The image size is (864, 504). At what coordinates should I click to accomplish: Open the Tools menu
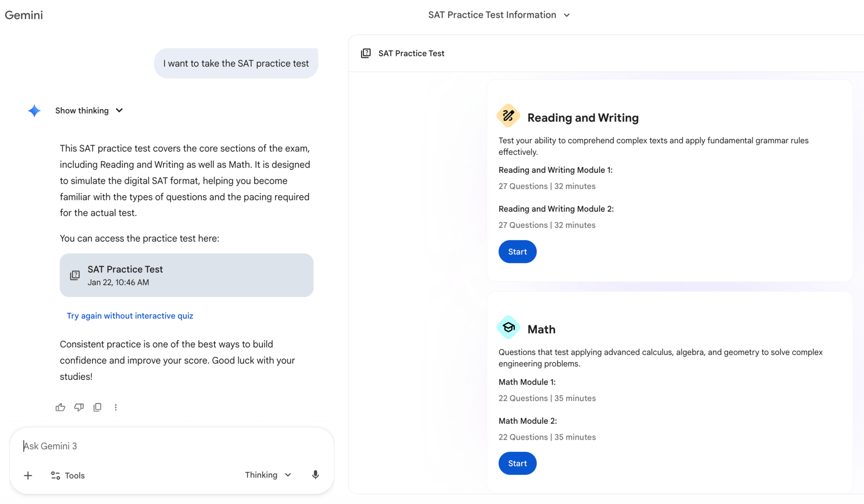[68, 476]
